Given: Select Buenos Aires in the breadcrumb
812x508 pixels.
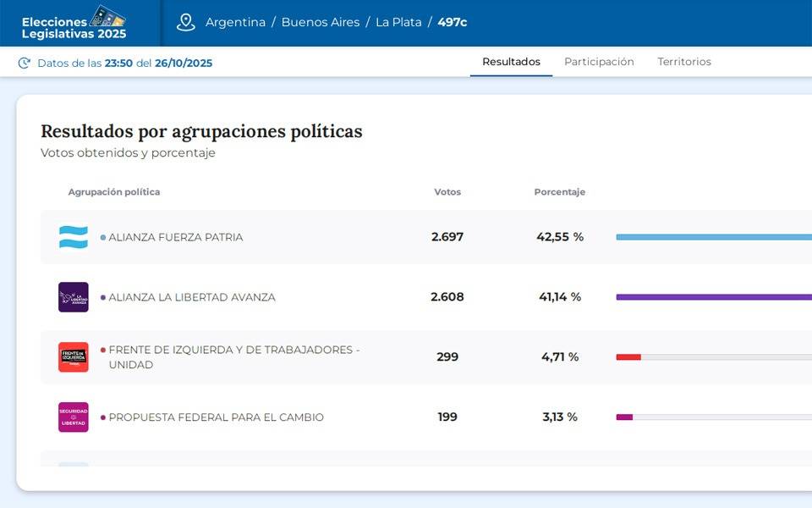Looking at the screenshot, I should pyautogui.click(x=321, y=23).
